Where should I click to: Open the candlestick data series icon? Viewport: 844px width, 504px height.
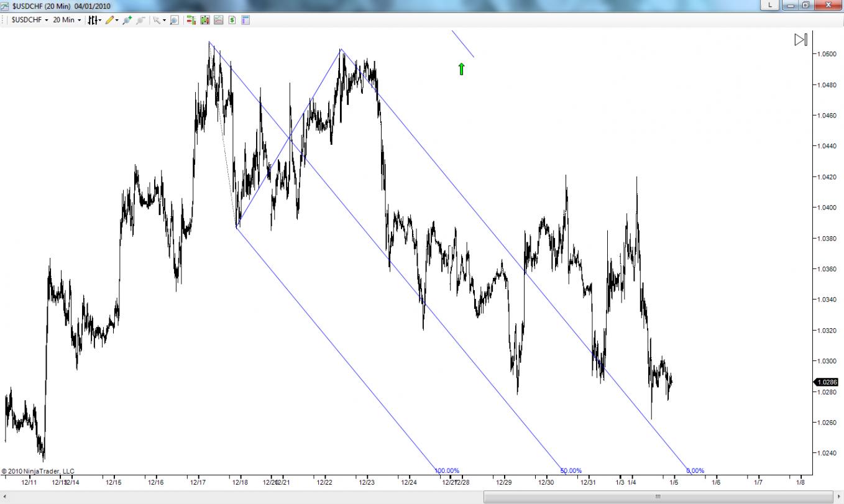(x=205, y=20)
